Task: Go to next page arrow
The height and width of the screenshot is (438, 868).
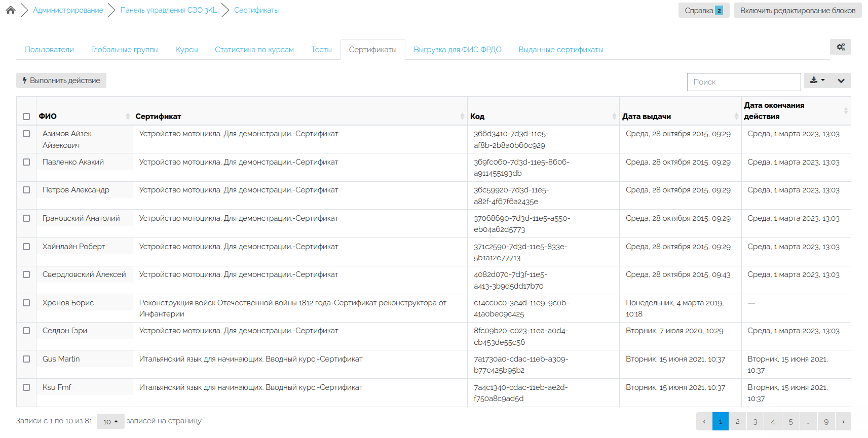Action: 843,422
